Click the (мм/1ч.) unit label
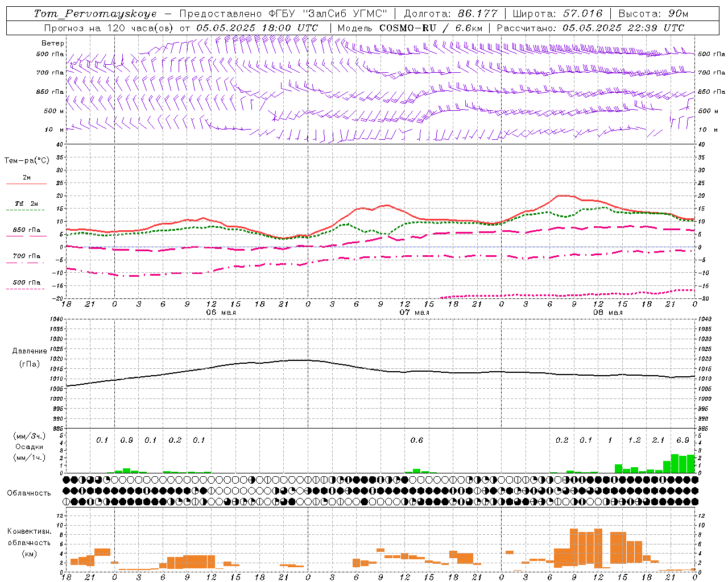Screen dimensions: 728x582 tap(29, 458)
